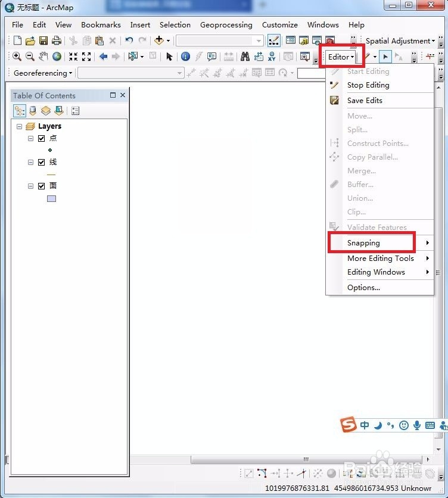Click the 面 polygon symbol swatch
Screen dimensions: 448x498
(x=51, y=199)
